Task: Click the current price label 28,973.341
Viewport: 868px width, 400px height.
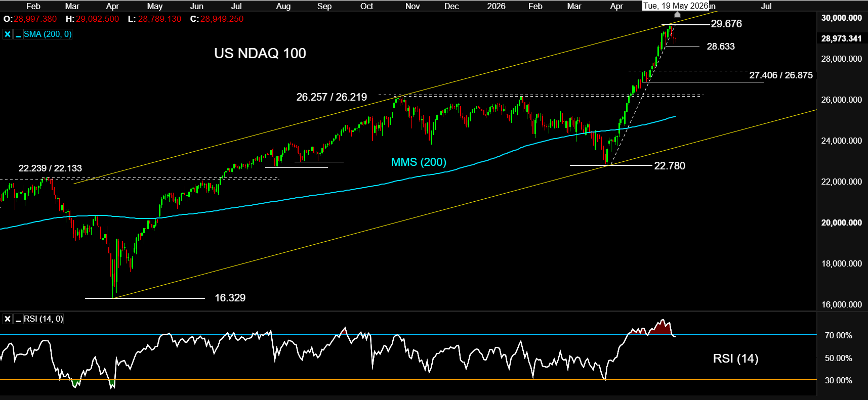Action: [x=841, y=38]
